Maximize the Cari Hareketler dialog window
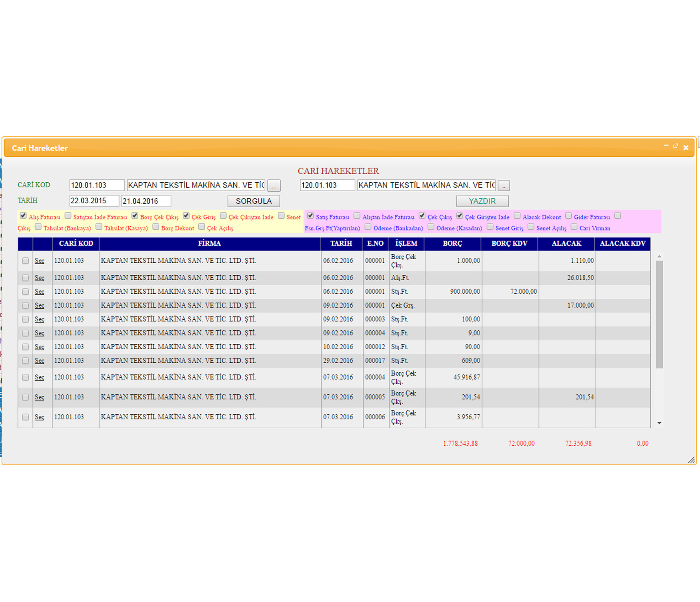Viewport: 700px width, 602px height. 675,146
